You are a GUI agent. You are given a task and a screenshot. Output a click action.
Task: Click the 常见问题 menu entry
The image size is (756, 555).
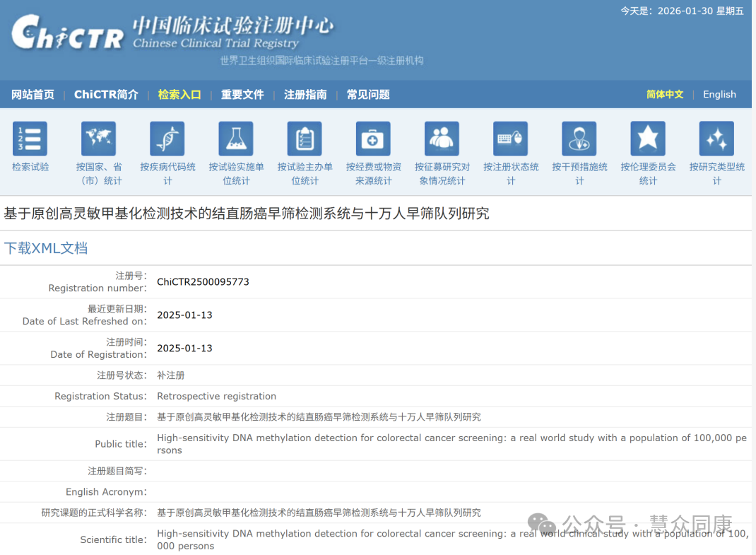[x=367, y=94]
